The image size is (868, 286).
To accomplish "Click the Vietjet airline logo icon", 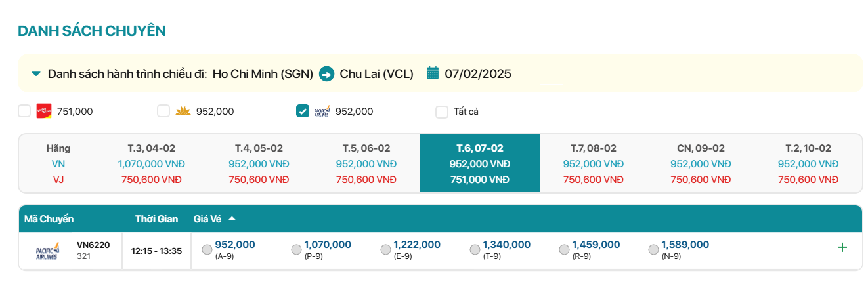I will (44, 111).
